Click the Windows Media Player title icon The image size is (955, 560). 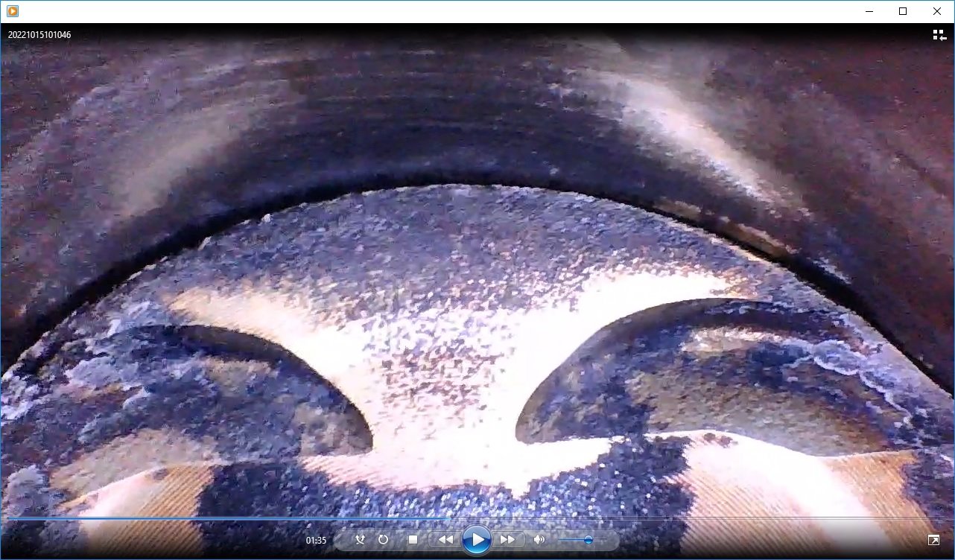pyautogui.click(x=13, y=11)
